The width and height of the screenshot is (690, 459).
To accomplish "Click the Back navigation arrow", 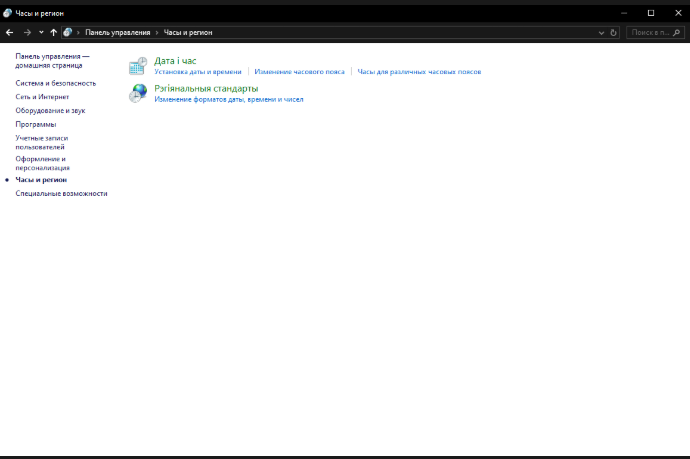I will [9, 33].
